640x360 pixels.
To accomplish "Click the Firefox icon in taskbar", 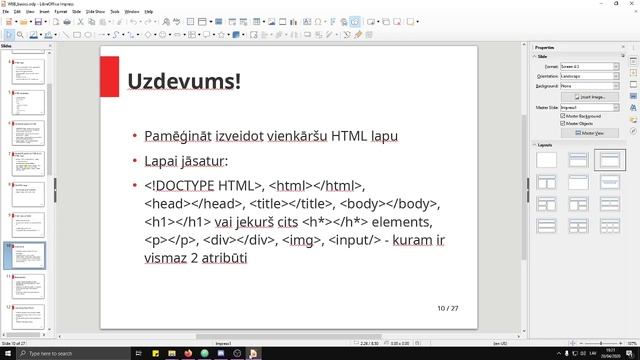I will pos(188,353).
